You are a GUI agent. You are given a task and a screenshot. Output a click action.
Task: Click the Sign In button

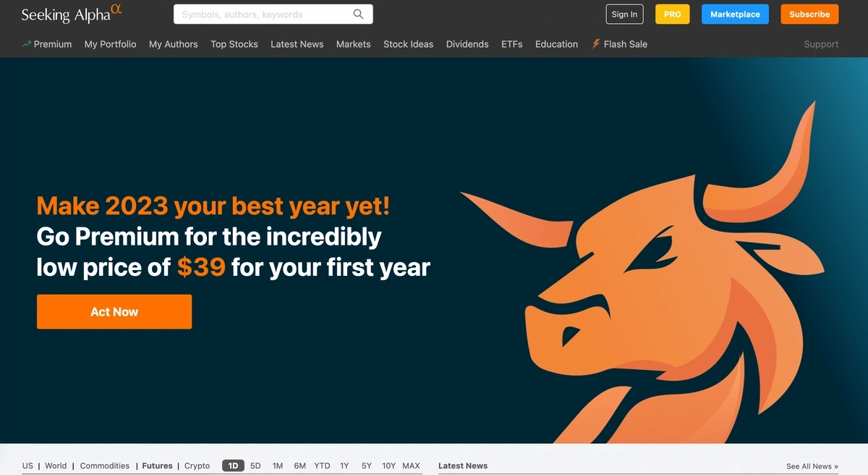pyautogui.click(x=624, y=14)
